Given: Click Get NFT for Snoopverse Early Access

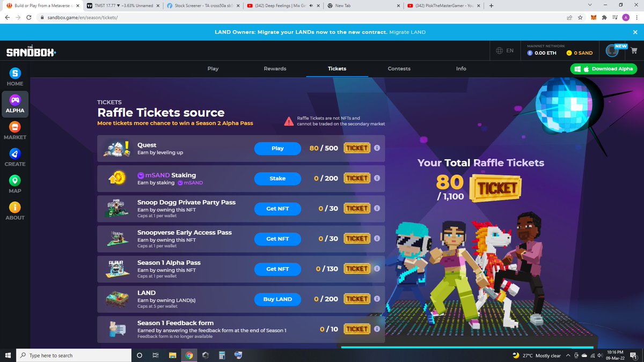Looking at the screenshot, I should pos(277,239).
